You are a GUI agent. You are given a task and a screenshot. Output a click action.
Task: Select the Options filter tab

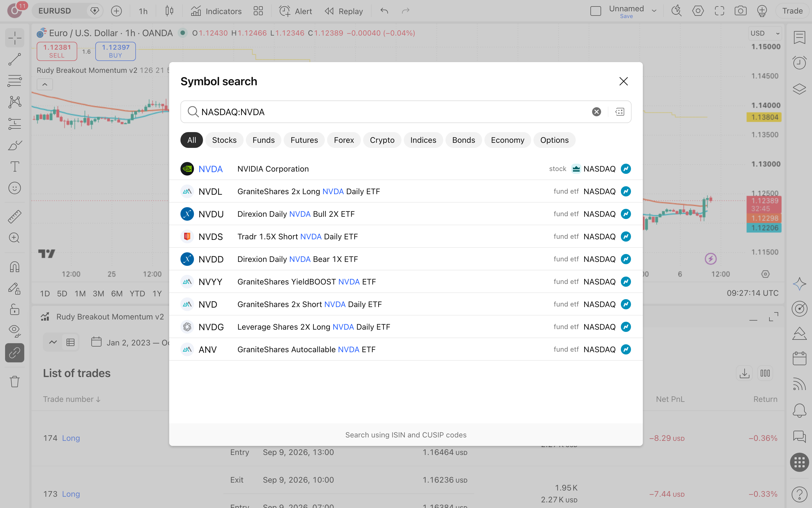[x=554, y=140]
